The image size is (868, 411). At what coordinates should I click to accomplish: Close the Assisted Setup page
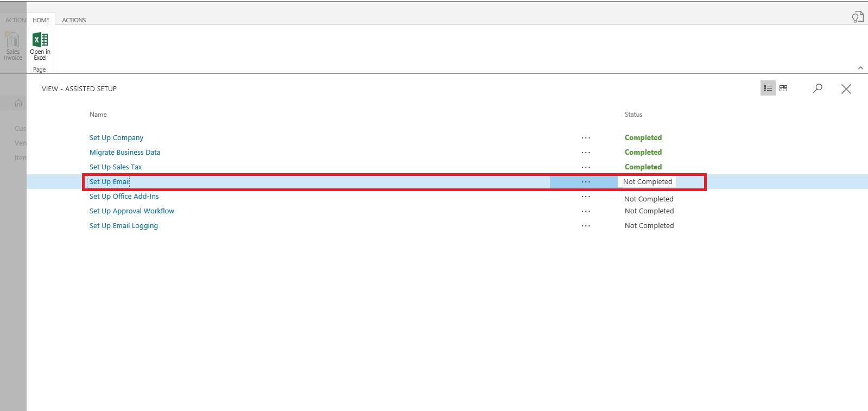846,89
